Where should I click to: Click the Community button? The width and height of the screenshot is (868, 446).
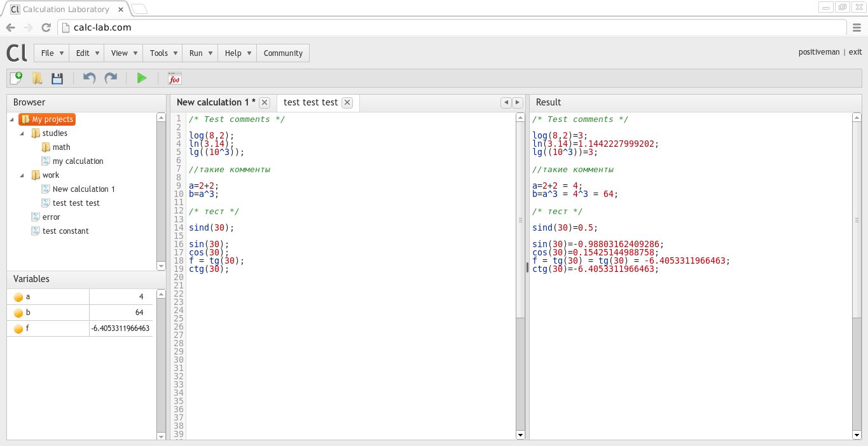[283, 53]
